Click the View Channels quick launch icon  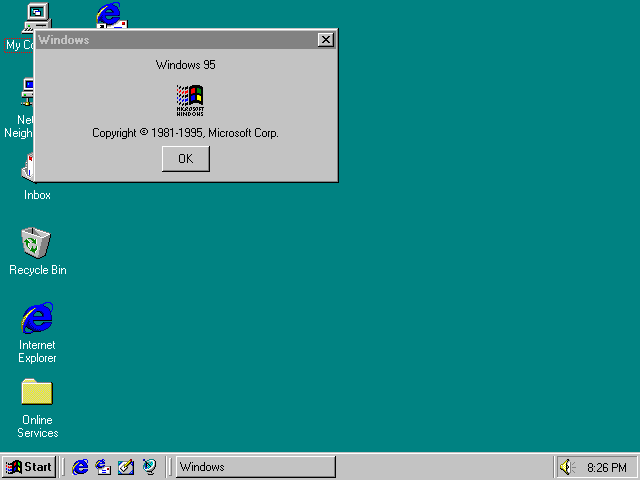149,467
